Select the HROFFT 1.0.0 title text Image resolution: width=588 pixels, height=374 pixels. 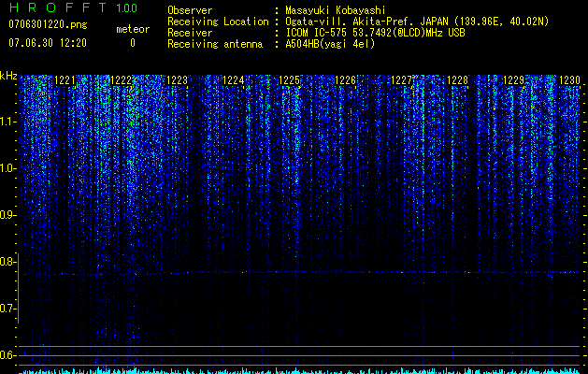tap(73, 7)
